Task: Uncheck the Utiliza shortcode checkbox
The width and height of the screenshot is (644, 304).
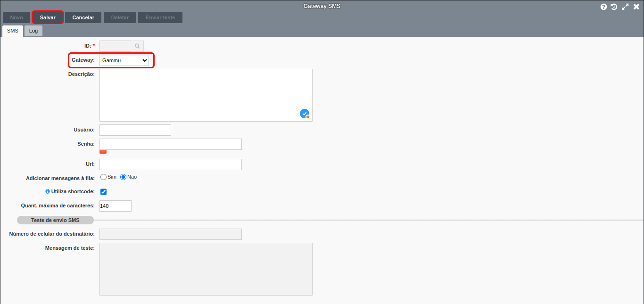Action: pos(104,192)
